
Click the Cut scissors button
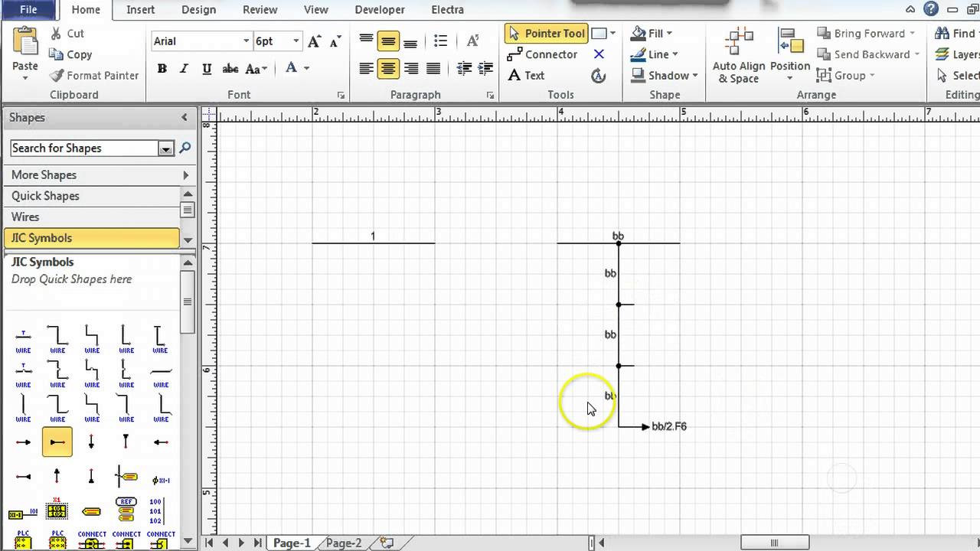67,34
